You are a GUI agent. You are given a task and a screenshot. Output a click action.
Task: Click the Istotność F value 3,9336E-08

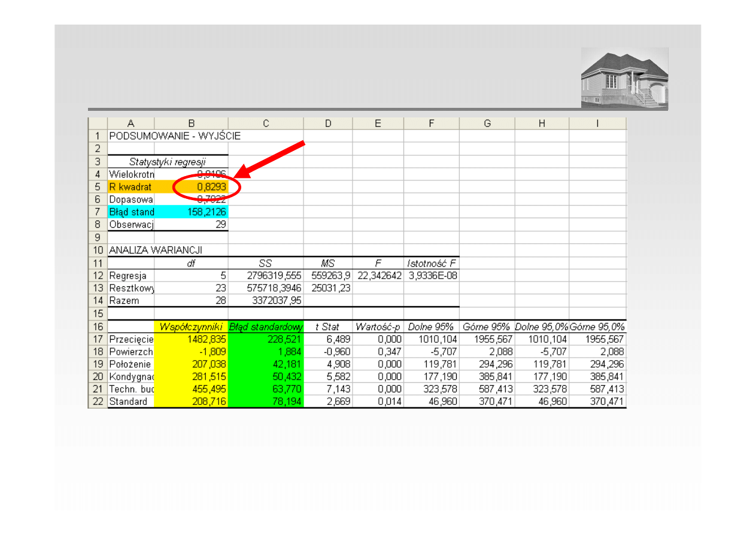coord(432,276)
